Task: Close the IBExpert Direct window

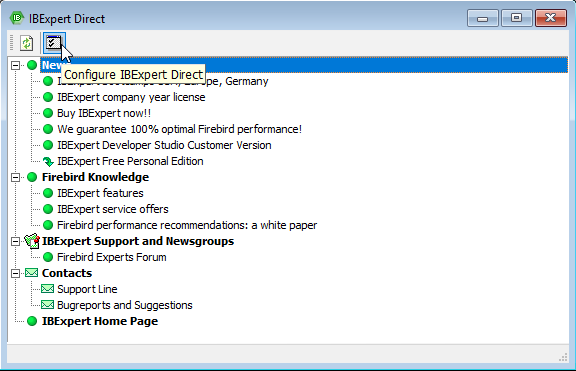Action: (551, 18)
